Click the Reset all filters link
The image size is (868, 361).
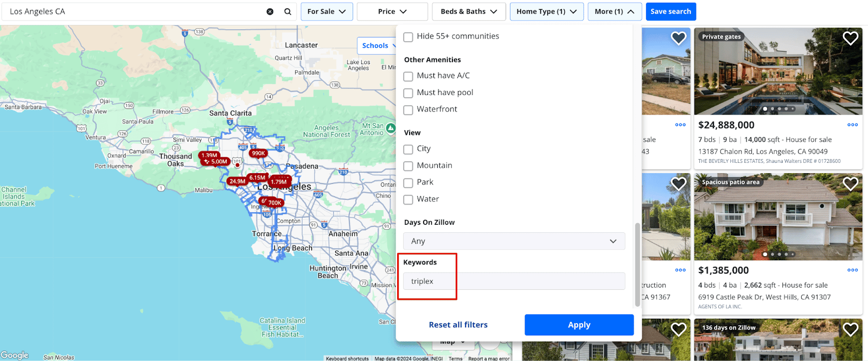tap(458, 325)
